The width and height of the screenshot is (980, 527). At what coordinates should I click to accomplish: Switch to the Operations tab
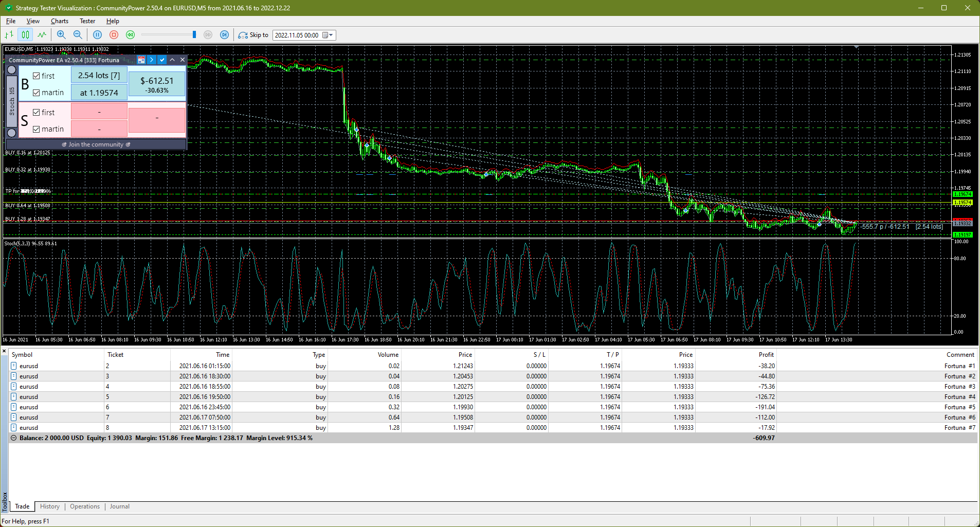[85, 507]
